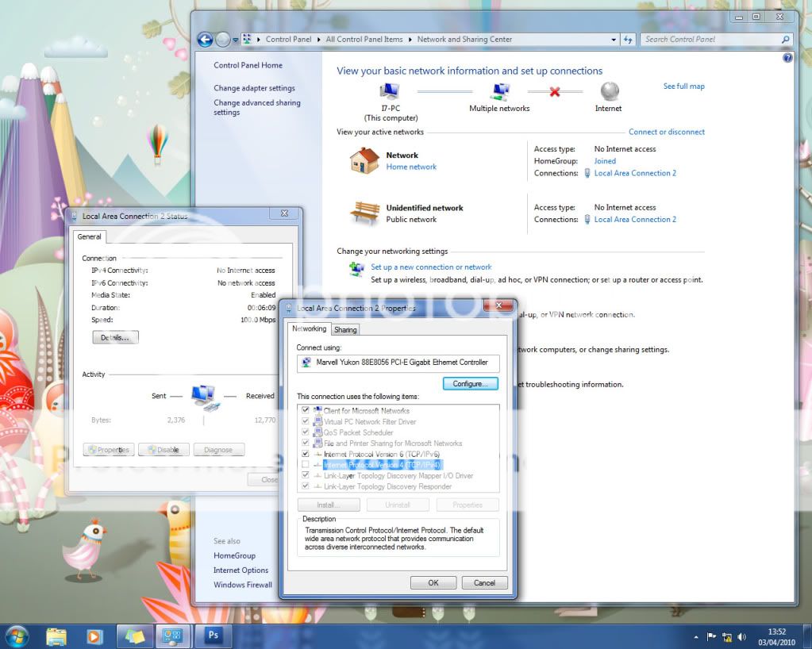This screenshot has height=649, width=812.
Task: Click the Internet globe icon
Action: click(610, 91)
